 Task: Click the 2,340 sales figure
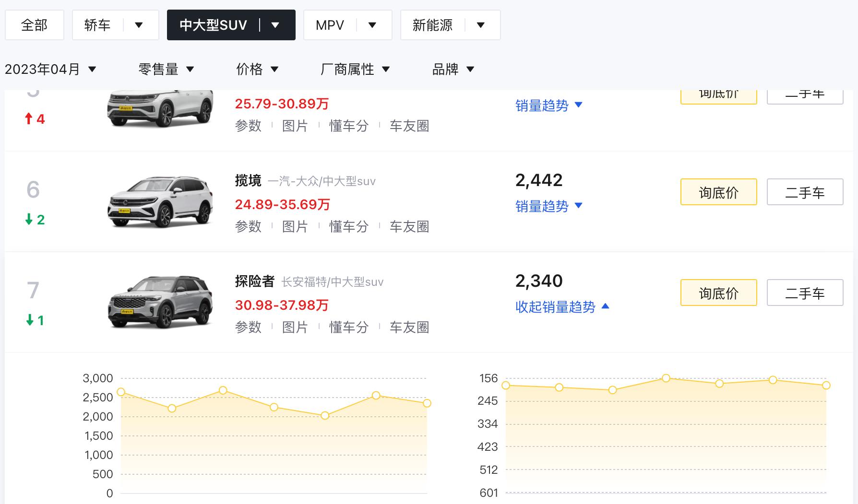[539, 281]
